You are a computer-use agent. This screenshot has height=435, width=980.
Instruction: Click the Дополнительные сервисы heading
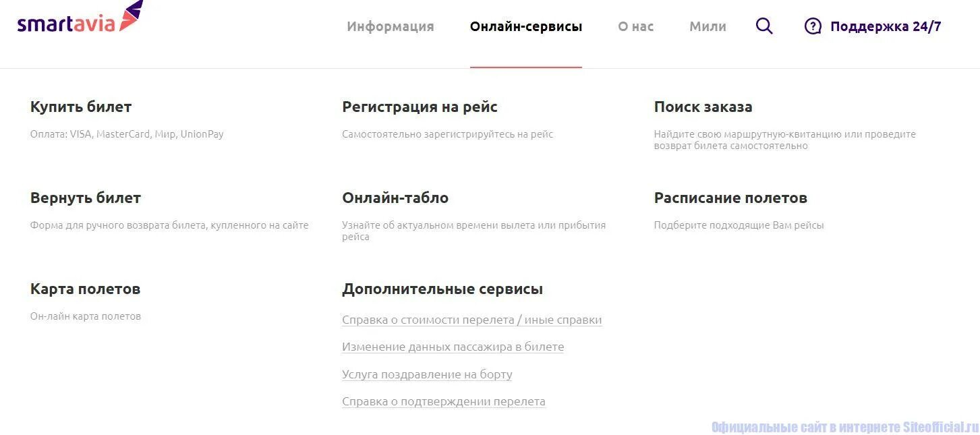(x=442, y=289)
